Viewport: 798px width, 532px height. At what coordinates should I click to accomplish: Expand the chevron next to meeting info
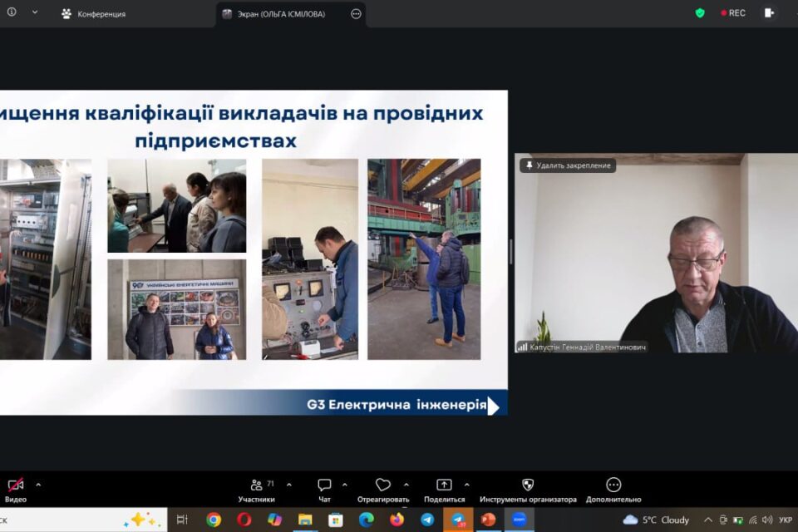35,12
